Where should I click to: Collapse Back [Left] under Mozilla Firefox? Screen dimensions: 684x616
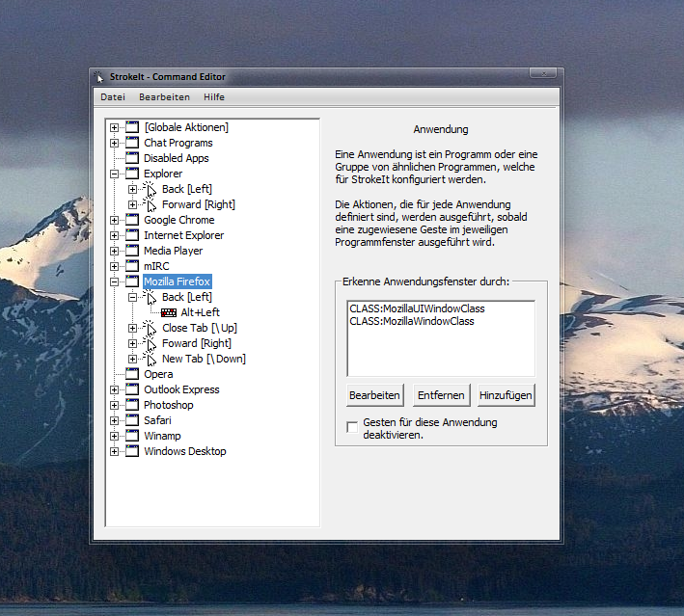coord(132,297)
